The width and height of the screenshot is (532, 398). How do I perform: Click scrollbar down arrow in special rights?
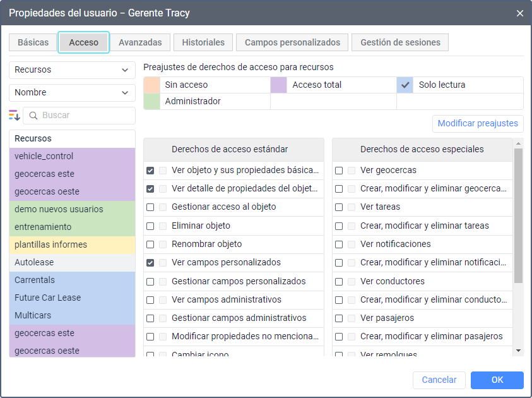(x=518, y=351)
